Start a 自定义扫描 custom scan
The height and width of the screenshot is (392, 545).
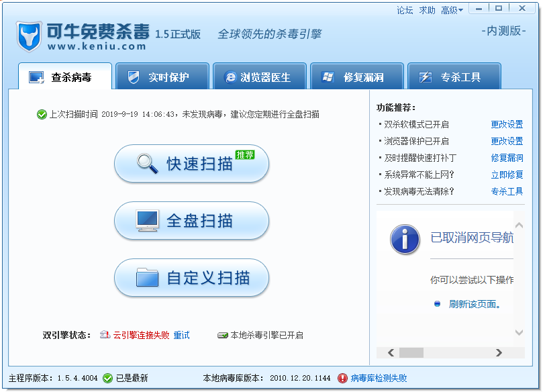click(x=191, y=278)
